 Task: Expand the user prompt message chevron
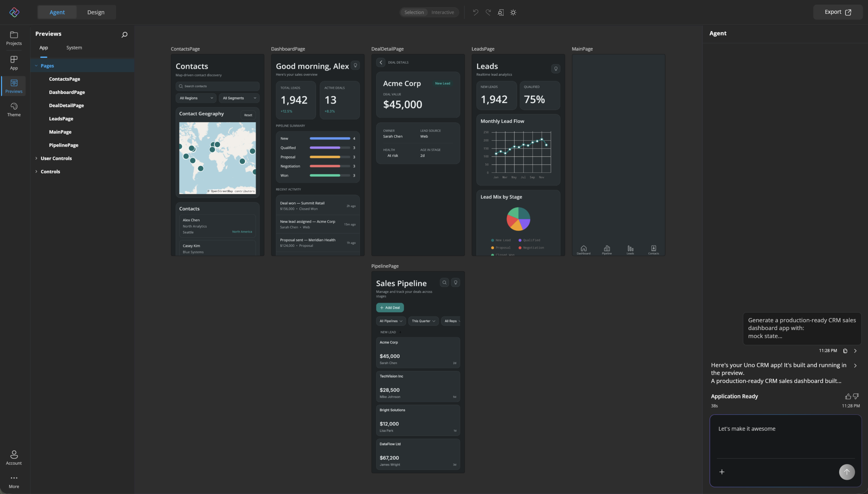[x=855, y=351]
